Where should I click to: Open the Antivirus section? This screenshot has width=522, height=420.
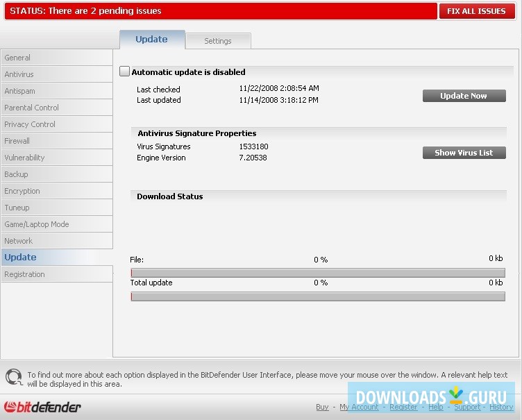coord(57,74)
